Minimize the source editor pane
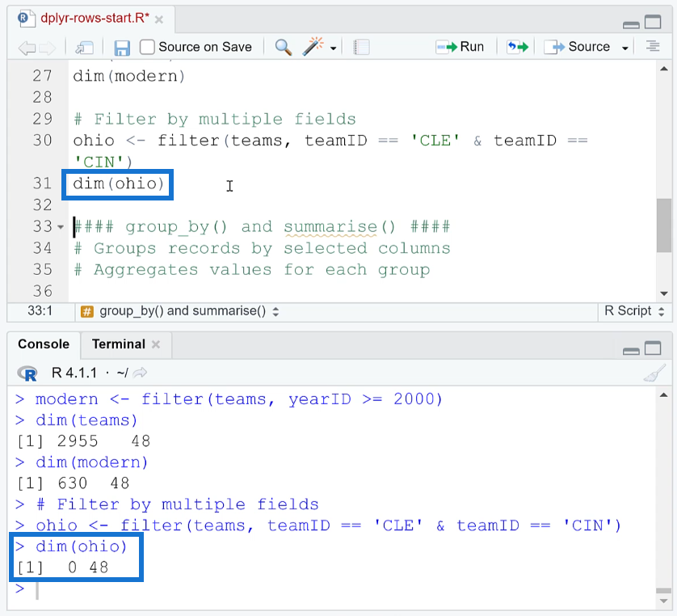 (631, 24)
